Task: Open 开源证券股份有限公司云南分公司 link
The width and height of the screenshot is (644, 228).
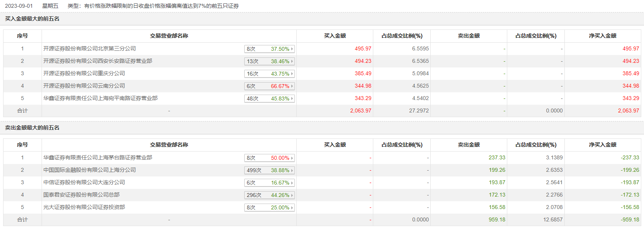Action: coord(84,86)
